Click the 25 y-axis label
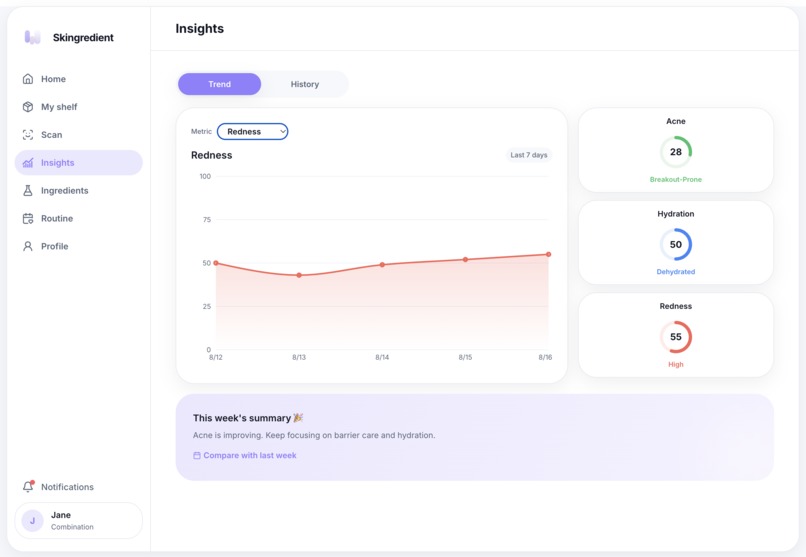This screenshot has width=806, height=557. [x=207, y=306]
